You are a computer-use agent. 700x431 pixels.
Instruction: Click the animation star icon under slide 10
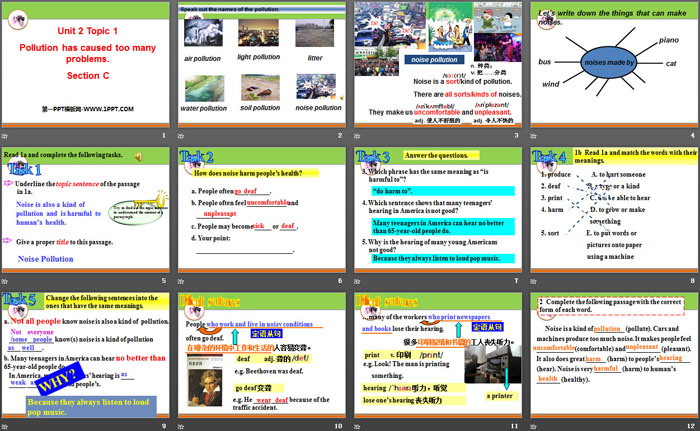[181, 427]
